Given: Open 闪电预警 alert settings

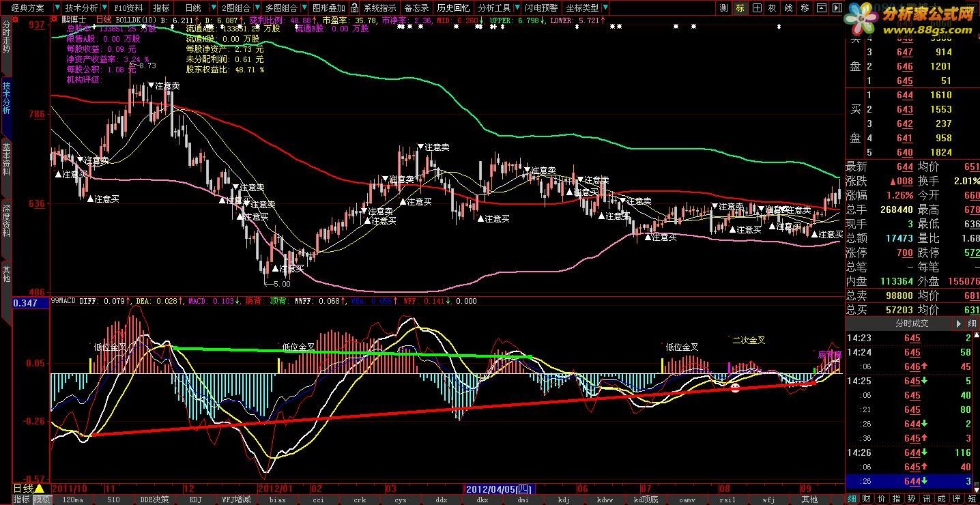Looking at the screenshot, I should coord(542,8).
